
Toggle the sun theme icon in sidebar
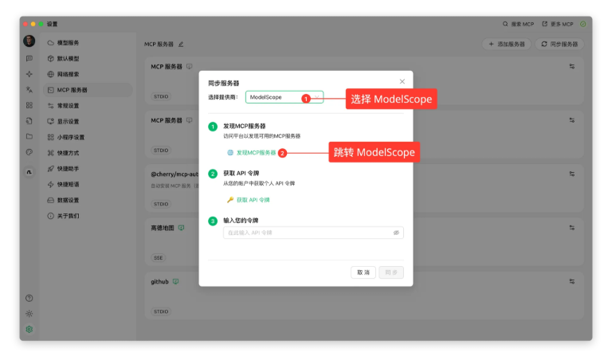tap(29, 314)
